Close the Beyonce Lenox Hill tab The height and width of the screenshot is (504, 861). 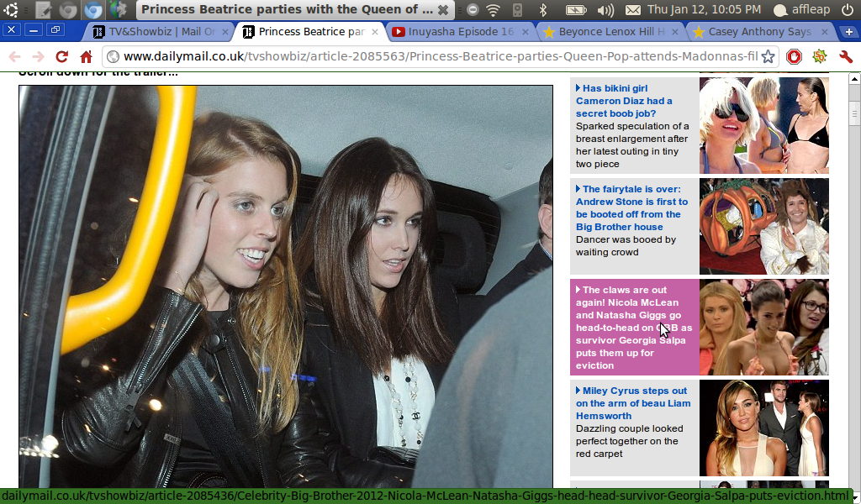675,32
